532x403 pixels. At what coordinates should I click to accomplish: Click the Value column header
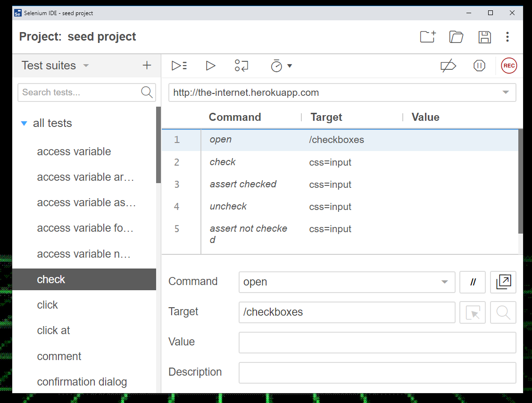tap(425, 117)
